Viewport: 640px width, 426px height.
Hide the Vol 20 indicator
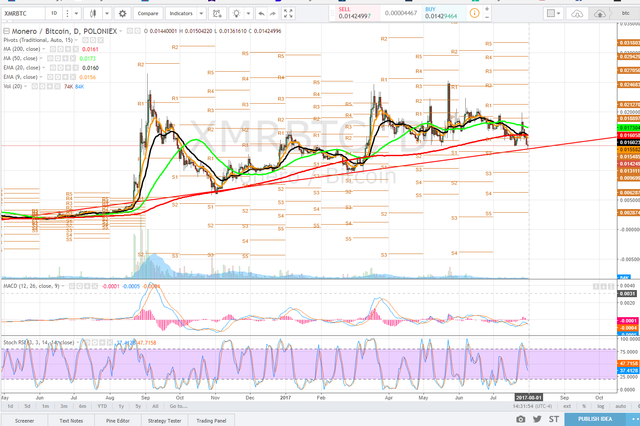tap(36, 87)
